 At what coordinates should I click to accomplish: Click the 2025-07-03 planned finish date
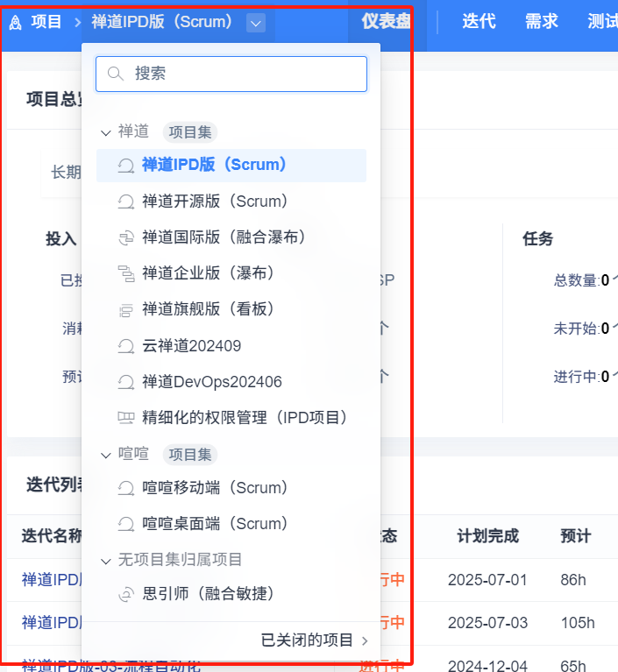tap(487, 623)
